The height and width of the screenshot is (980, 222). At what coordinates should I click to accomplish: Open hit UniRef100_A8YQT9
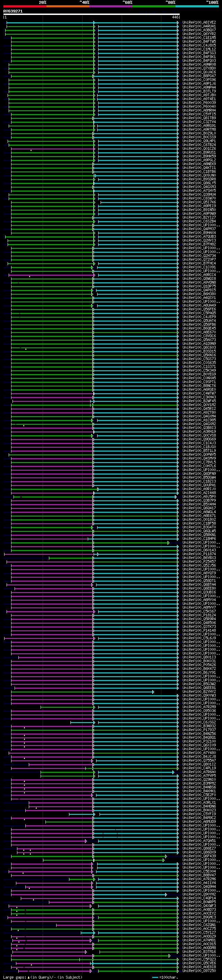[199, 573]
